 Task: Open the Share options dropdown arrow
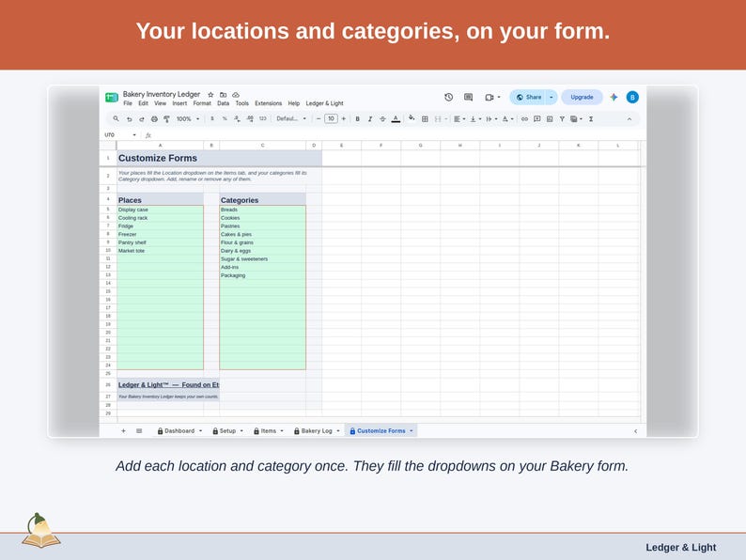pos(551,97)
